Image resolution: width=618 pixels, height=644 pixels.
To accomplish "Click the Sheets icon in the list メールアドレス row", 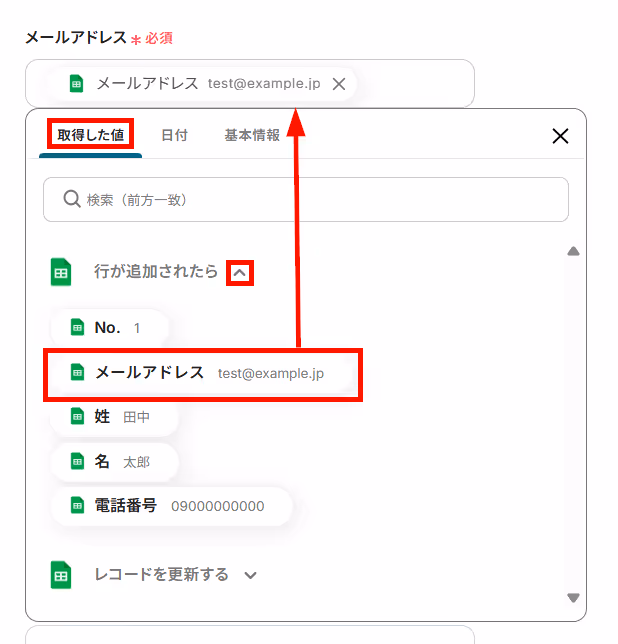I will 77,373.
